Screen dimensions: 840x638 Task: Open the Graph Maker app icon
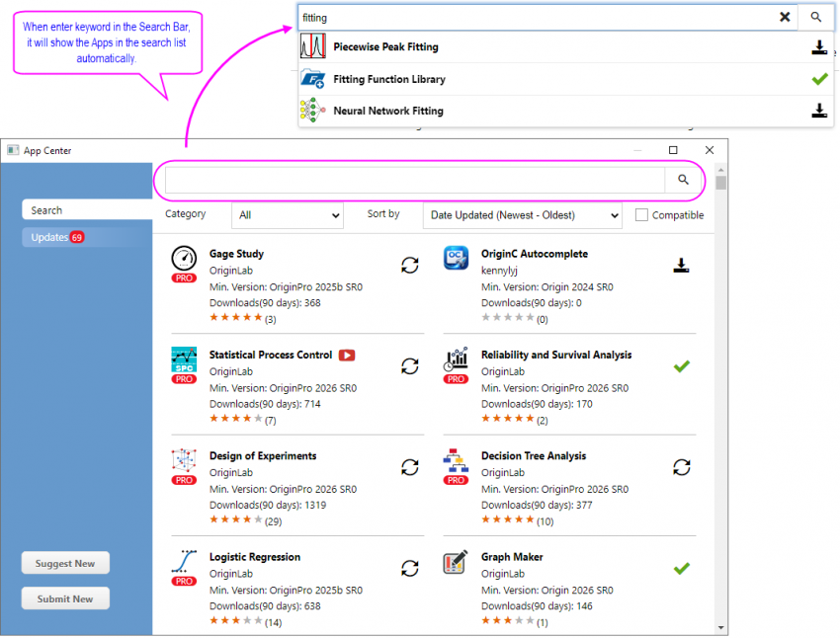[456, 562]
